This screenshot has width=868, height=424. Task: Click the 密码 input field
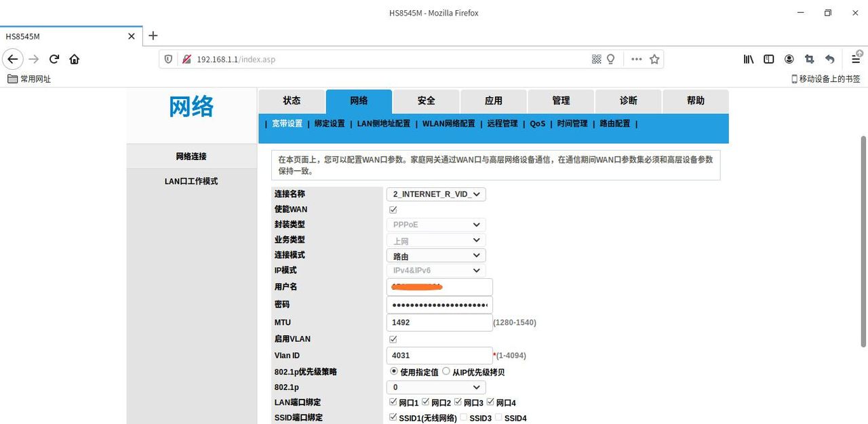(439, 305)
